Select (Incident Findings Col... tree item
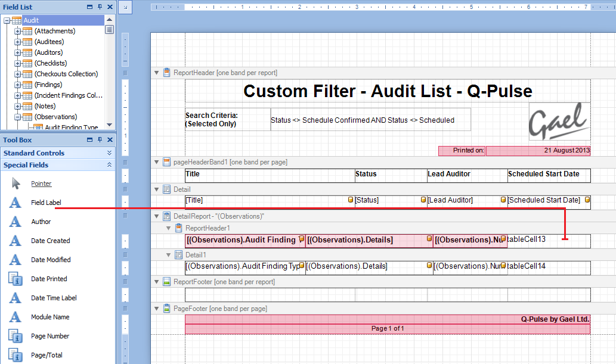616x364 pixels. pyautogui.click(x=69, y=95)
